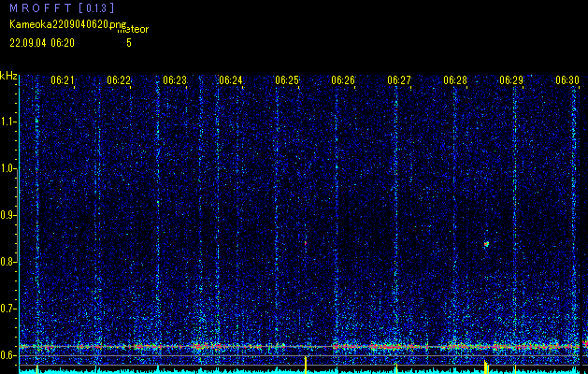Click the meteor count value 5

[129, 43]
